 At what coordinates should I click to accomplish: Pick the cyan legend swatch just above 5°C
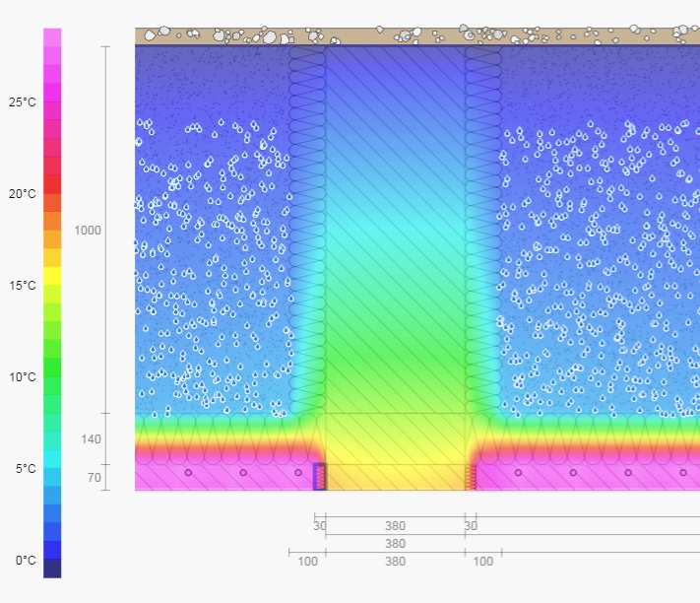(x=52, y=459)
